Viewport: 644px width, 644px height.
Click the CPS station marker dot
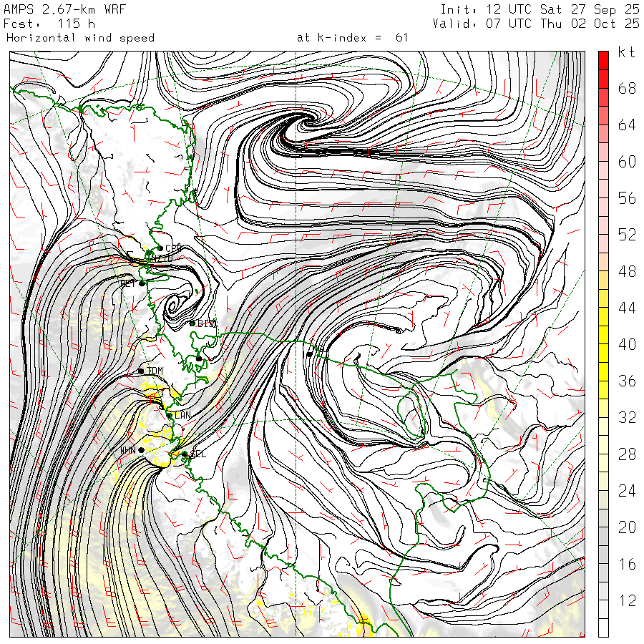(160, 248)
